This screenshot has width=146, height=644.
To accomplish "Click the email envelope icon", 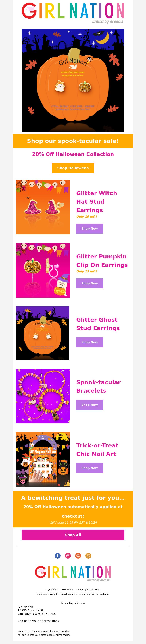I will 88,556.
